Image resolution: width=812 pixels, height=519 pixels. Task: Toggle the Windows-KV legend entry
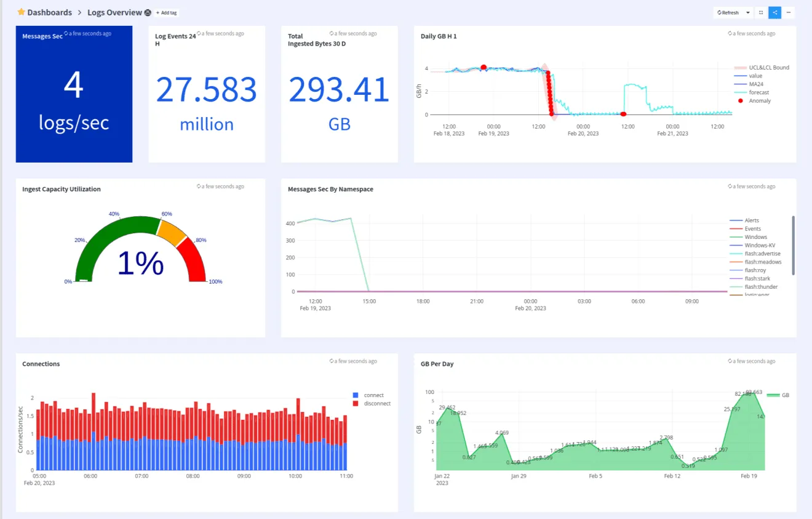(x=752, y=245)
